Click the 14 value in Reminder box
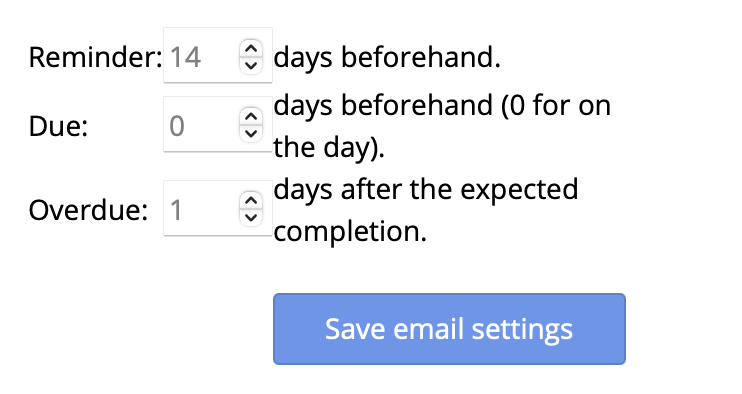 (x=186, y=57)
